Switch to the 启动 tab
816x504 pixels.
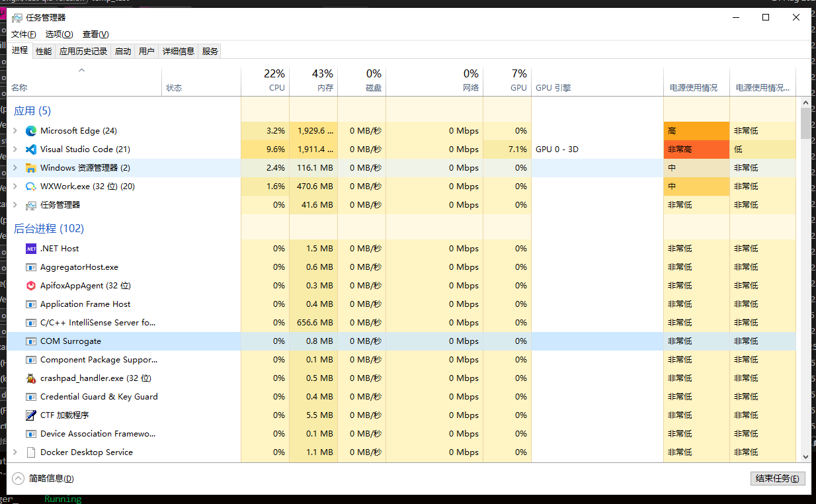123,51
